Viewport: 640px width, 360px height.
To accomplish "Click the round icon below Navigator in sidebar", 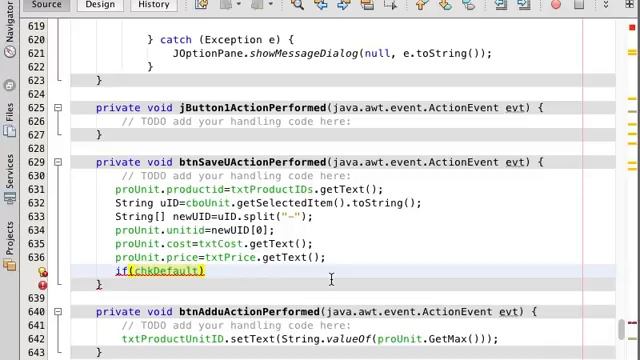I will point(9,85).
